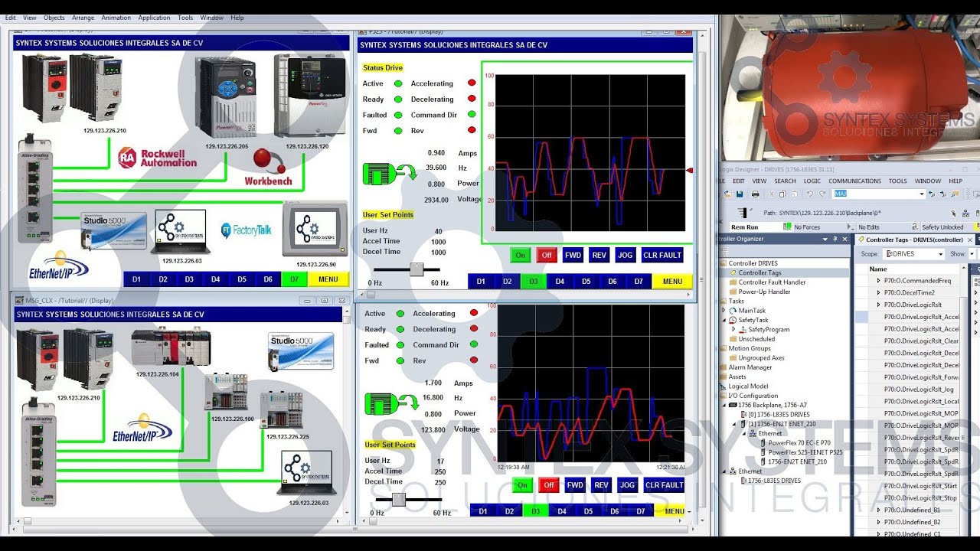Click CLR FAULT in upper drive panel
Screen dimensions: 980x551
662,255
